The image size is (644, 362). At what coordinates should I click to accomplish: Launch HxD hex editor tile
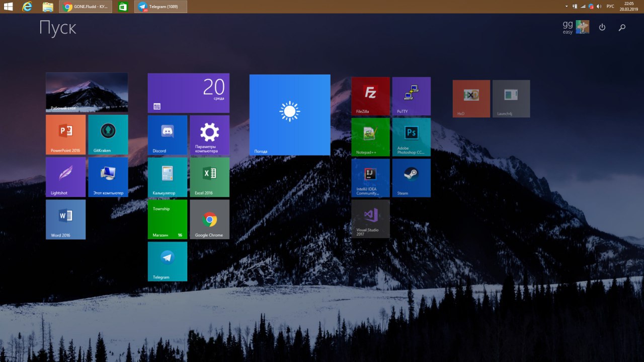coord(471,99)
